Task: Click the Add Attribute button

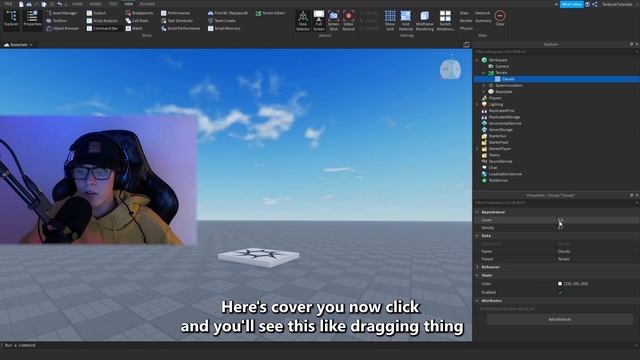Action: [560, 320]
